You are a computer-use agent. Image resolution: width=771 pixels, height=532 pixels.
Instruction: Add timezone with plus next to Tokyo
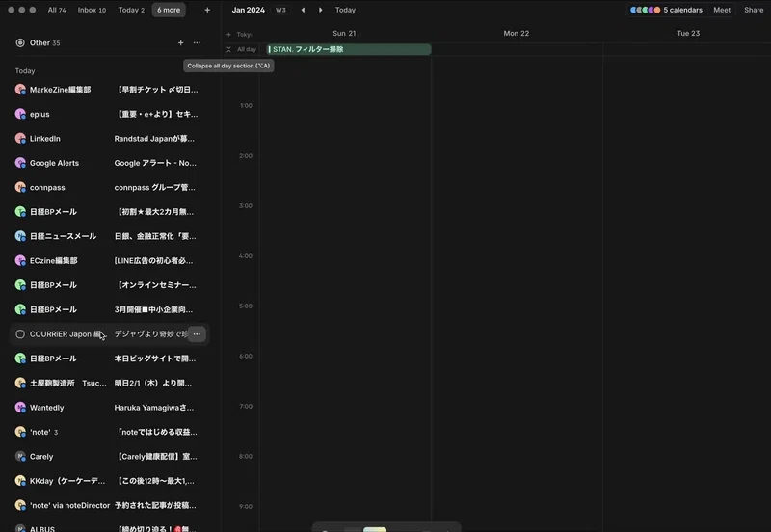pos(228,35)
